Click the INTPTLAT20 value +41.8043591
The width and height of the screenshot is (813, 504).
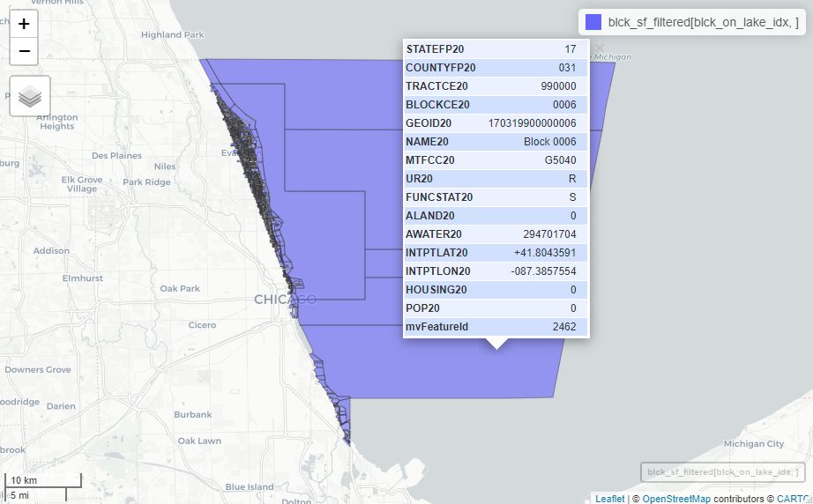pos(545,253)
